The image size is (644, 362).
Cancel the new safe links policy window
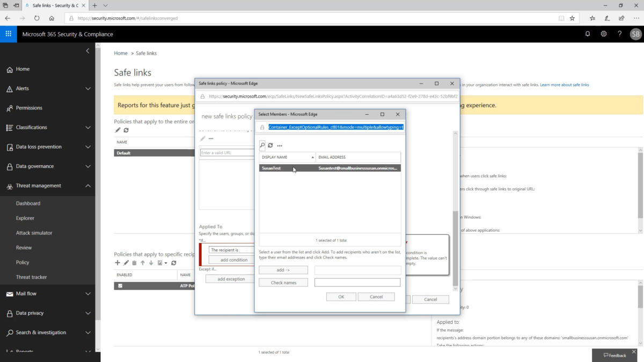pos(430,299)
